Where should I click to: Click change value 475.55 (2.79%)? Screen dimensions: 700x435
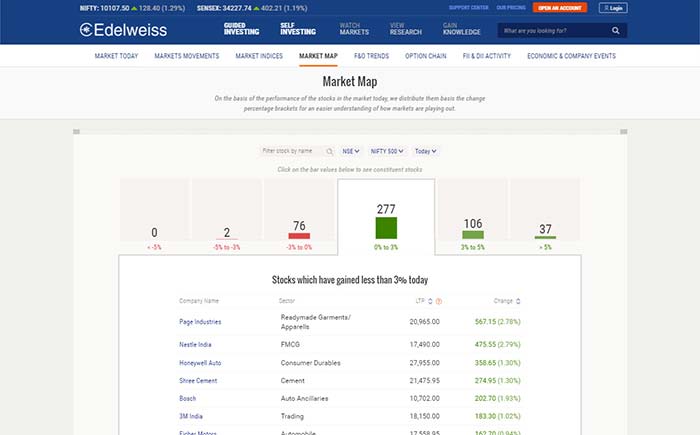coord(497,344)
